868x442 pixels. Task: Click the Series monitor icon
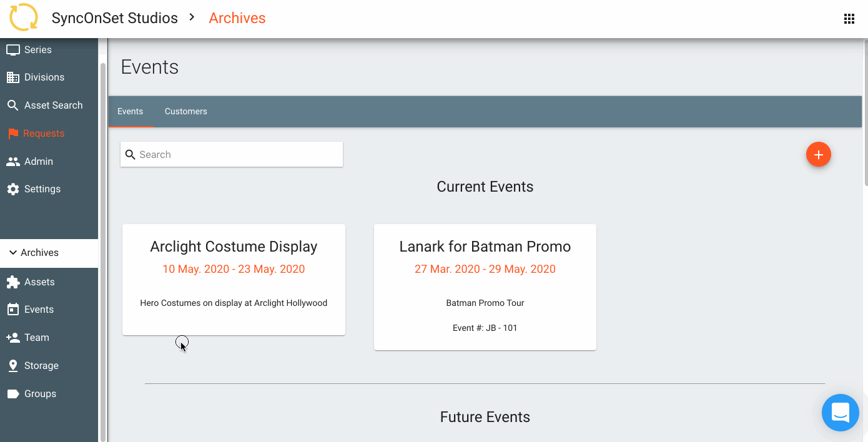click(x=12, y=49)
